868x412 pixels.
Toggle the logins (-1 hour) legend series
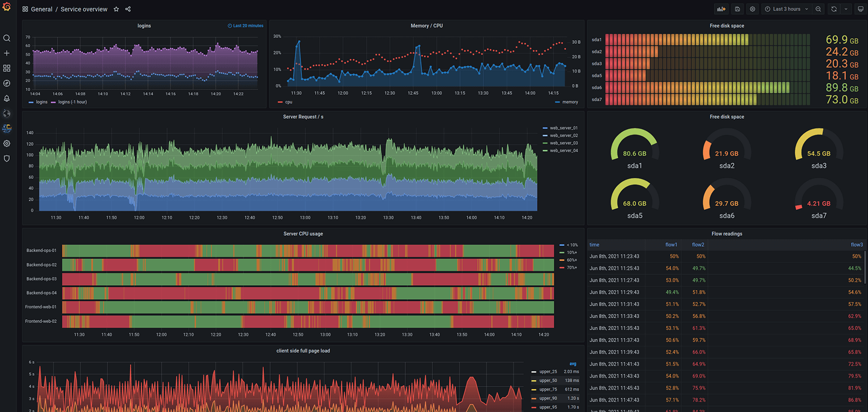click(72, 102)
